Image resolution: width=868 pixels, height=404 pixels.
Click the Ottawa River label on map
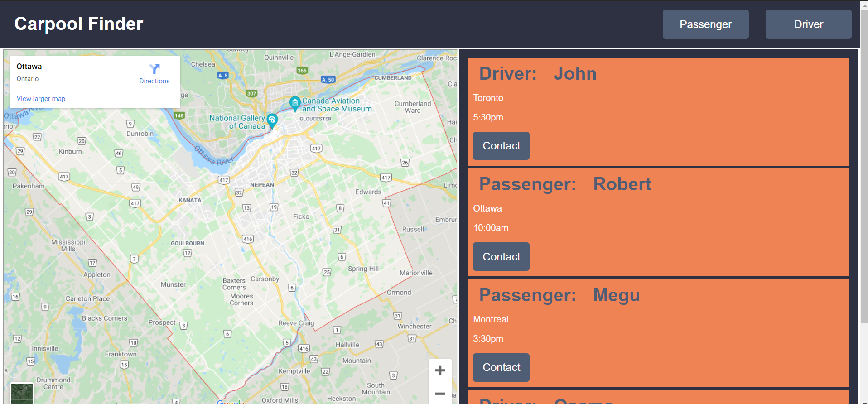tap(214, 155)
